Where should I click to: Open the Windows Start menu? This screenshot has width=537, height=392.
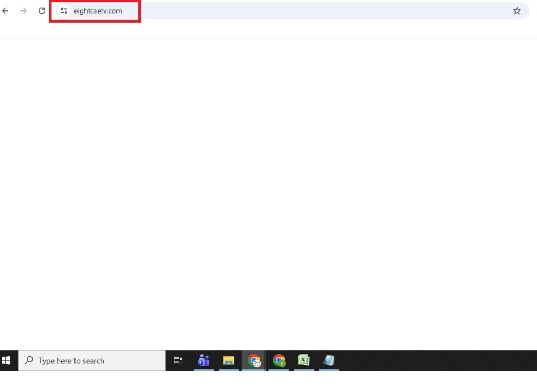[x=7, y=361]
